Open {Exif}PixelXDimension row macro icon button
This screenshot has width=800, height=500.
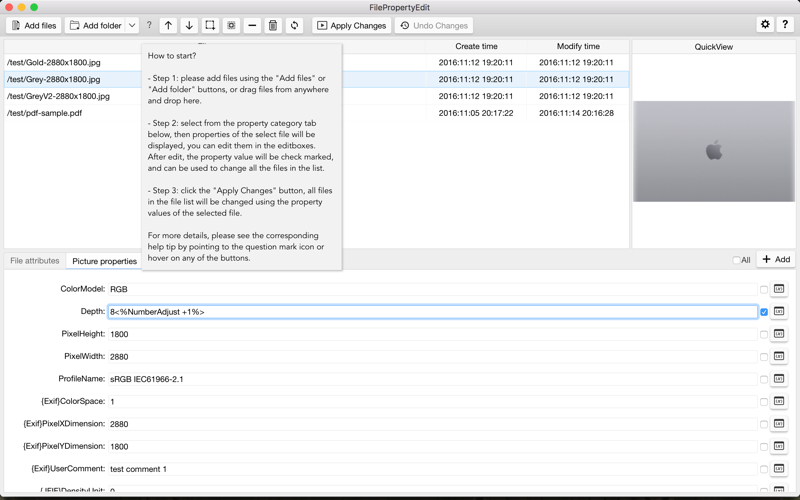pyautogui.click(x=779, y=423)
